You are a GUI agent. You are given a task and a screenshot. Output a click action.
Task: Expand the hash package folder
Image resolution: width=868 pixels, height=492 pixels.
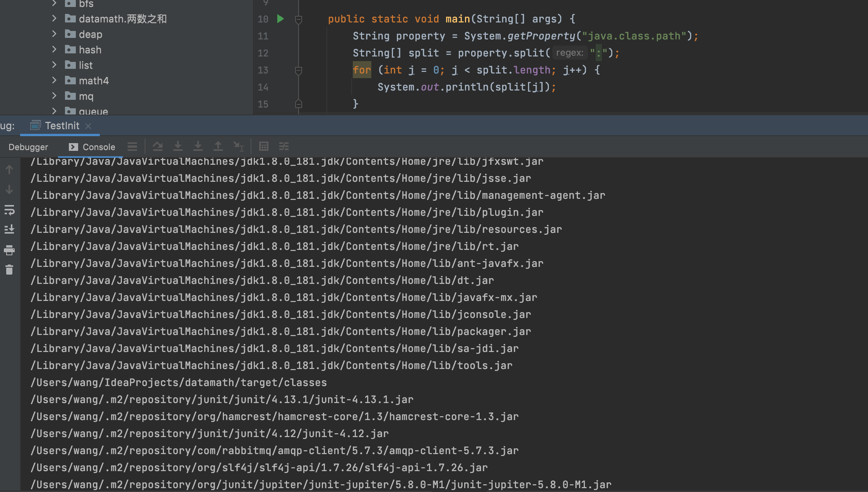click(54, 50)
